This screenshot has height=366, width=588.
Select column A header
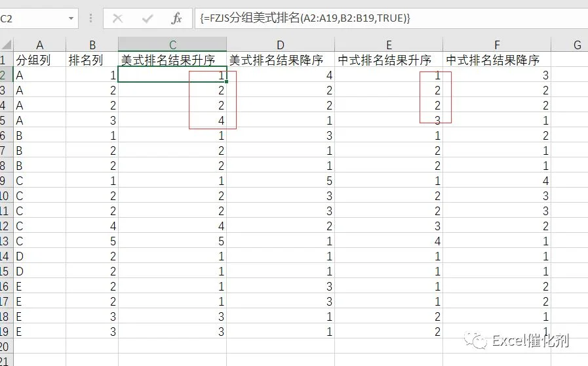[x=40, y=45]
